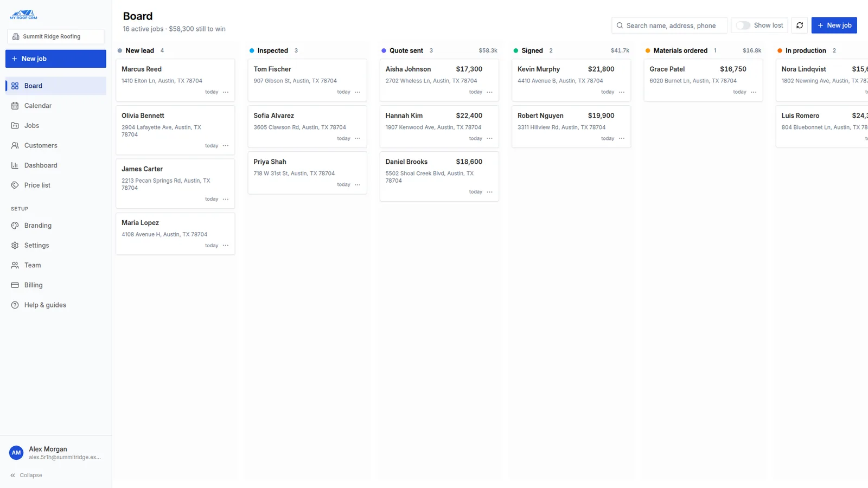Open the Customers page
The height and width of the screenshot is (488, 868).
pyautogui.click(x=56, y=145)
